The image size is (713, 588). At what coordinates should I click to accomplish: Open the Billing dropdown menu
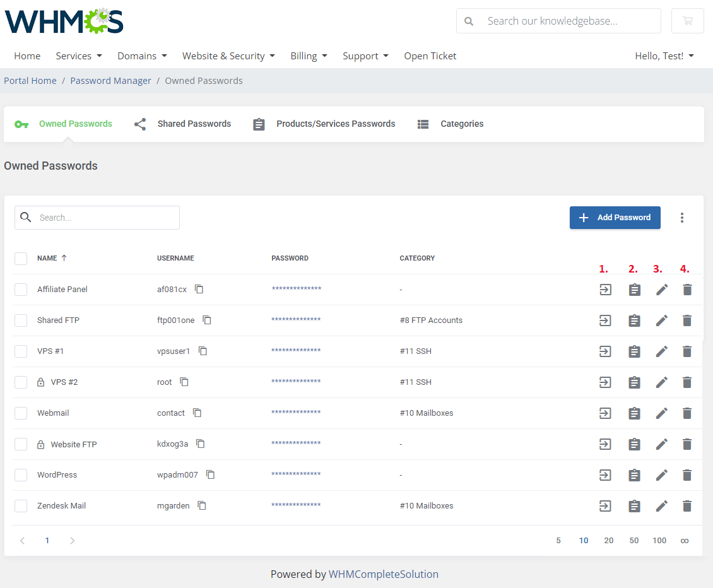309,56
